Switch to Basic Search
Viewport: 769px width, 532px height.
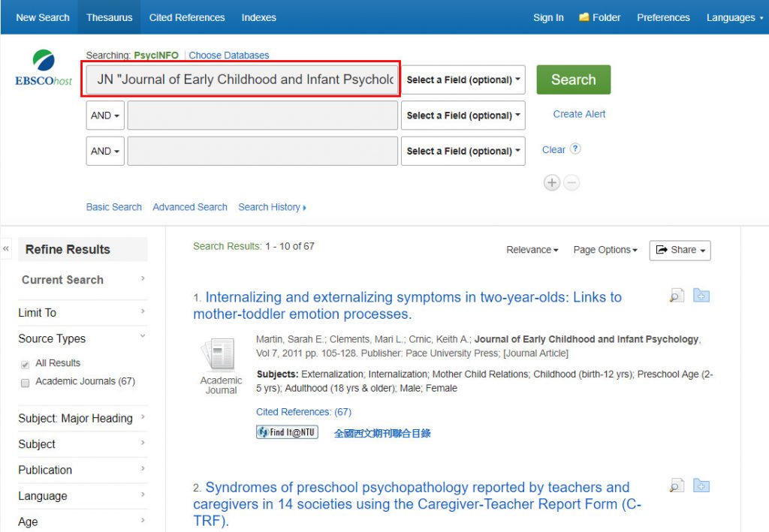tap(114, 207)
